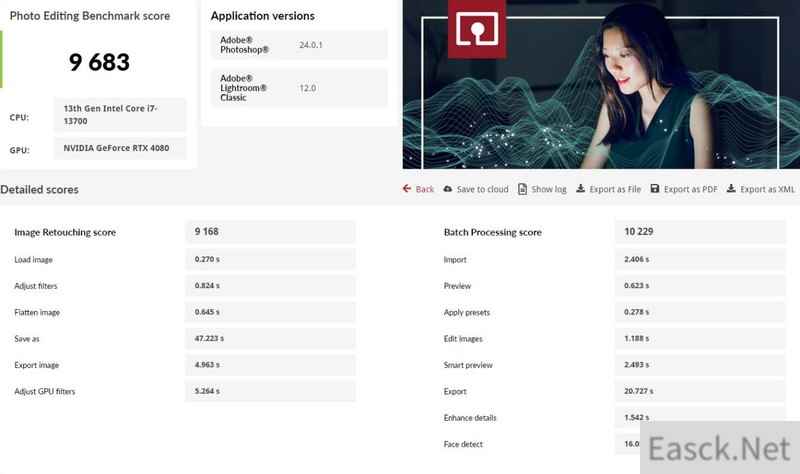The image size is (800, 474).
Task: Click the Face detect label
Action: pos(463,444)
